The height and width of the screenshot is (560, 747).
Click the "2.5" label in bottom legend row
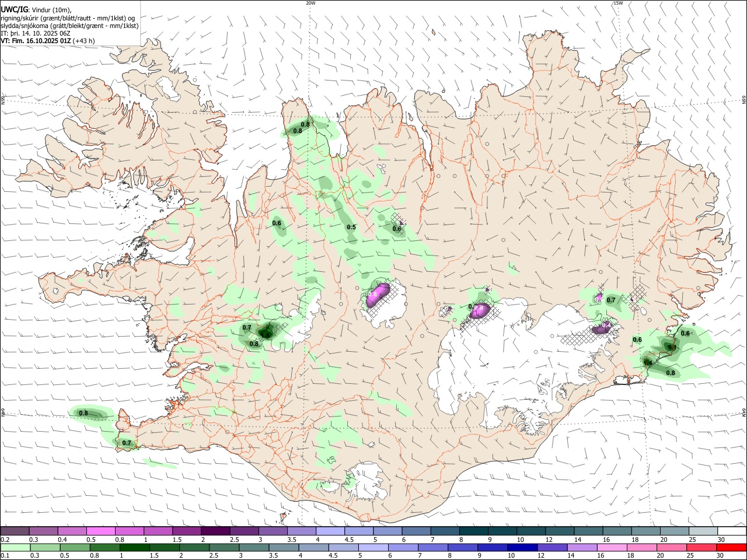coord(214,556)
